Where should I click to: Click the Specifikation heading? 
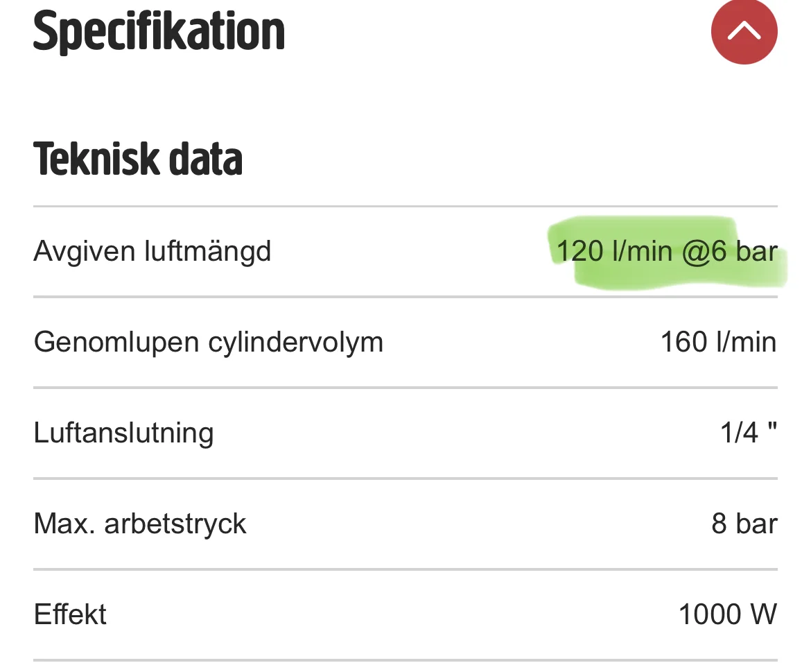(x=159, y=32)
